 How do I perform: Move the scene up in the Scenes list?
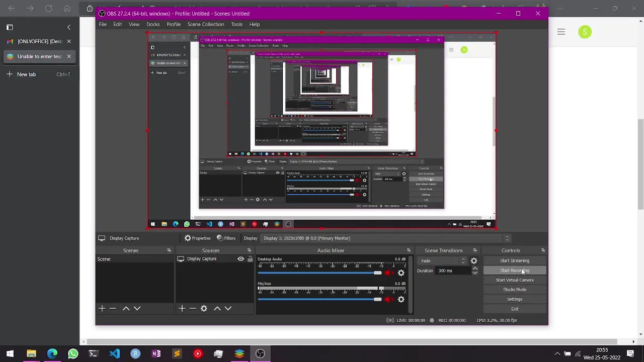(x=126, y=308)
